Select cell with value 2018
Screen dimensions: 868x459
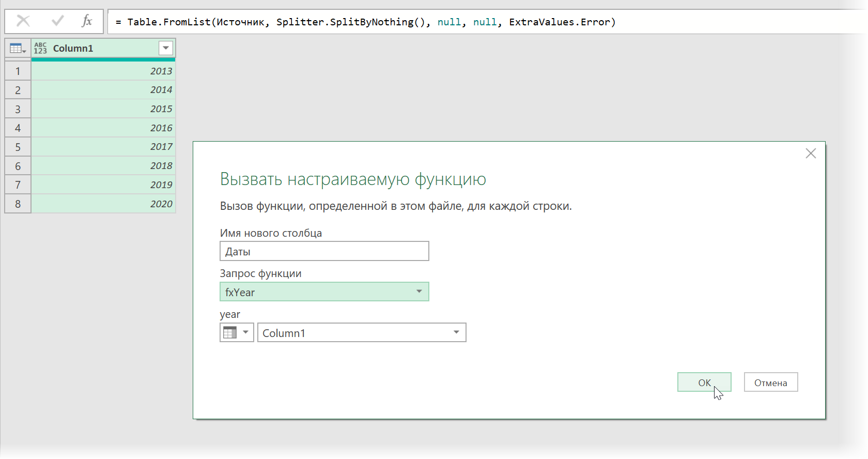tap(103, 166)
